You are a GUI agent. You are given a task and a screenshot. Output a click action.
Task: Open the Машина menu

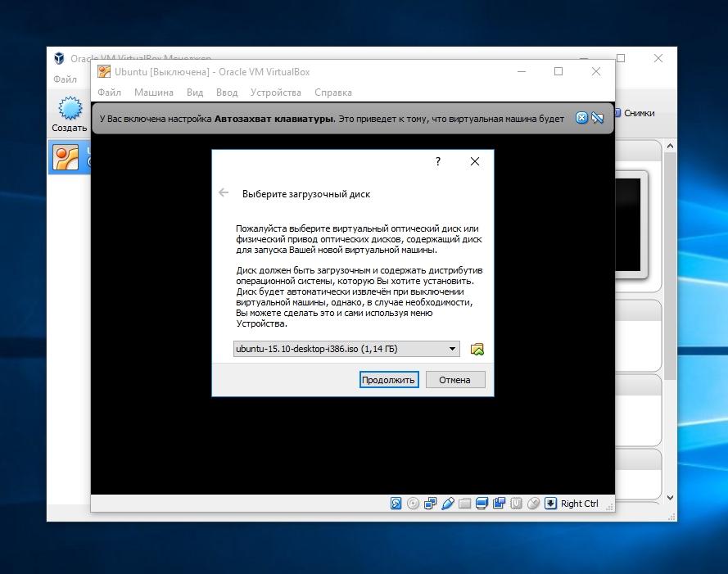click(154, 93)
